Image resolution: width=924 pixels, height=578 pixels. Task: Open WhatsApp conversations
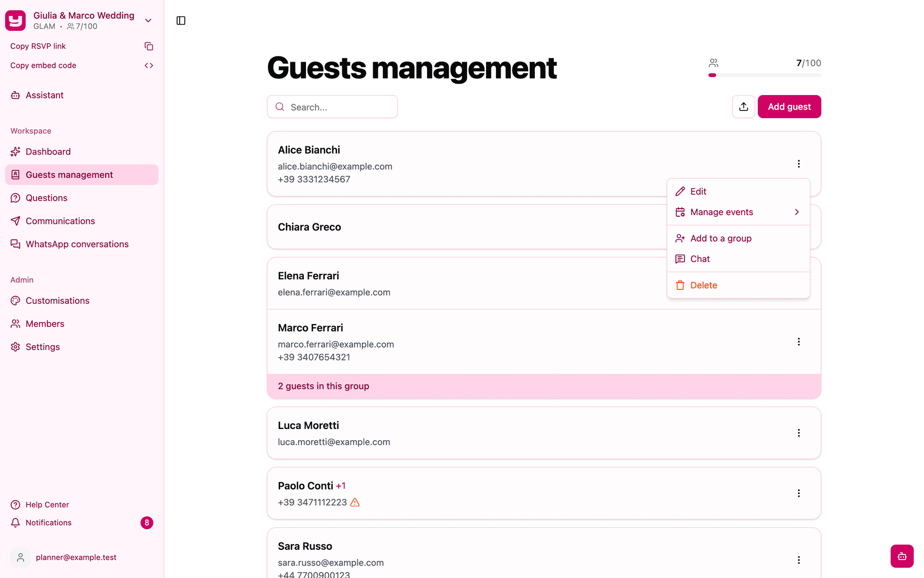[x=82, y=244]
